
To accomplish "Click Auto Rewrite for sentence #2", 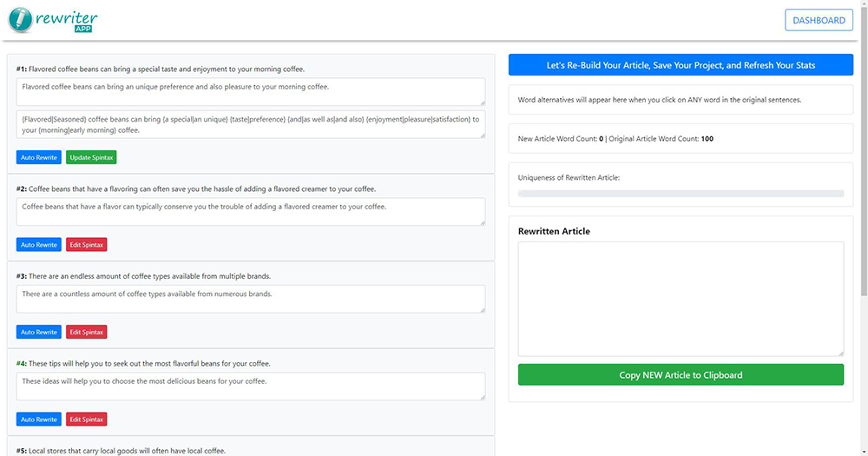I will click(39, 245).
